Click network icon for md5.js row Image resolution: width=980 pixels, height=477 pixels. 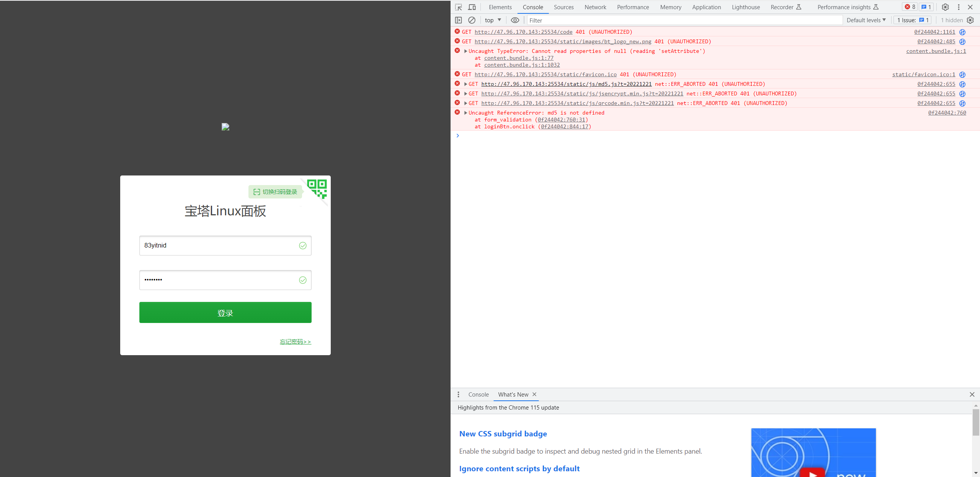pos(962,84)
